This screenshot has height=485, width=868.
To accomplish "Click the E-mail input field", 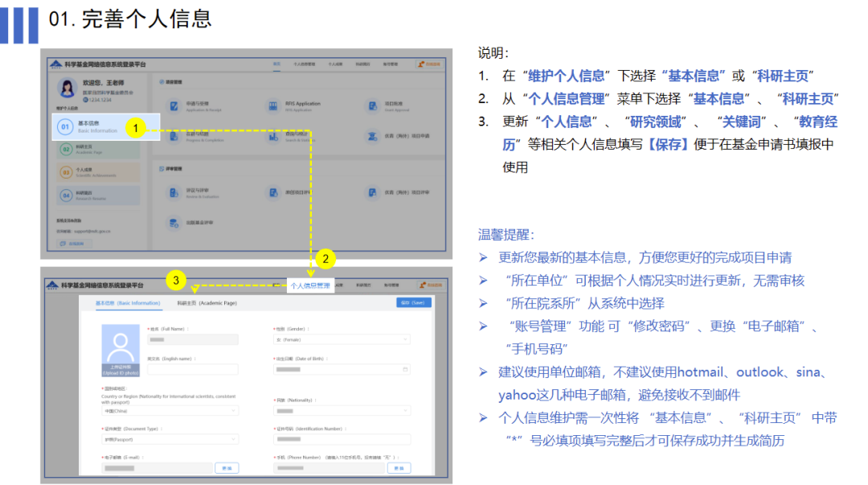I will 158,468.
